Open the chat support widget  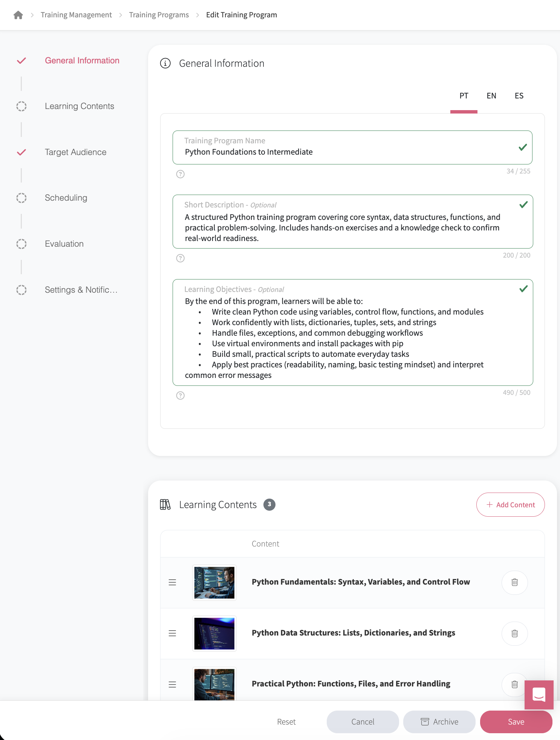click(x=539, y=694)
